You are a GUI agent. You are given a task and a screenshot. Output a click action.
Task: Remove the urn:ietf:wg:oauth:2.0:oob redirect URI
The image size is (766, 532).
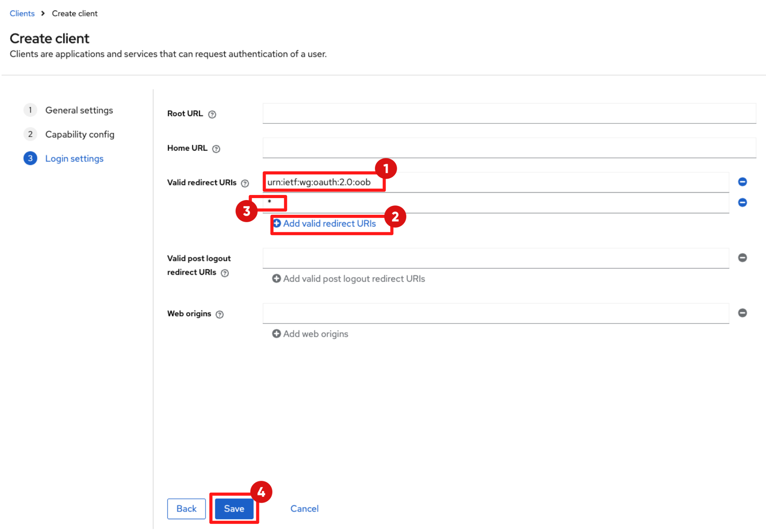tap(742, 182)
